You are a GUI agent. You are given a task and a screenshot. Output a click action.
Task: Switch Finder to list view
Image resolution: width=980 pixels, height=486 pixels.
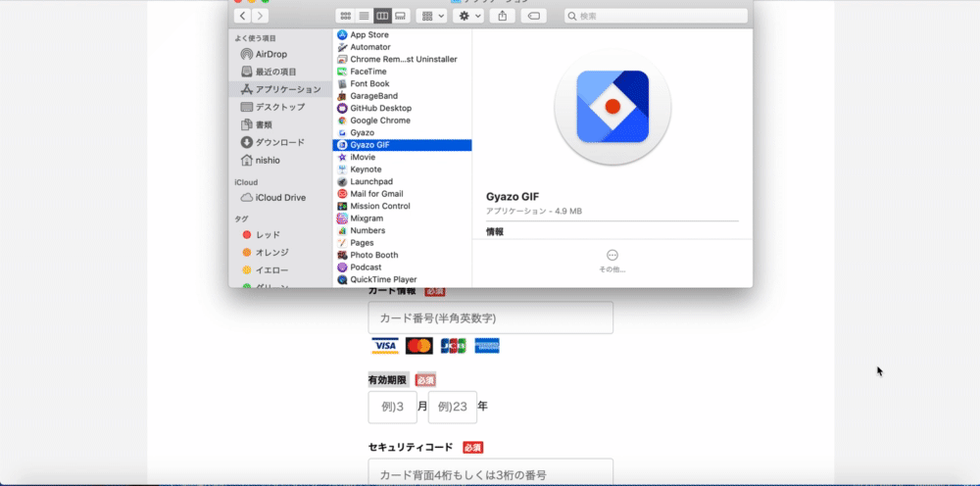[364, 16]
